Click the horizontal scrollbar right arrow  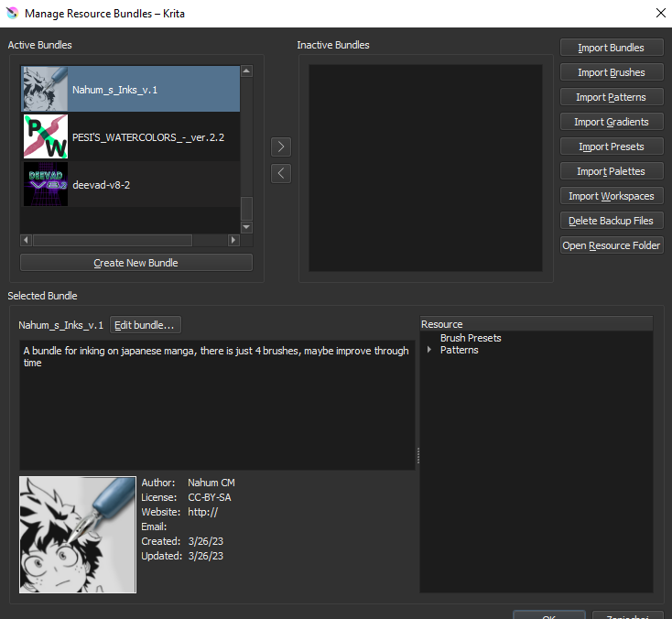coord(233,240)
